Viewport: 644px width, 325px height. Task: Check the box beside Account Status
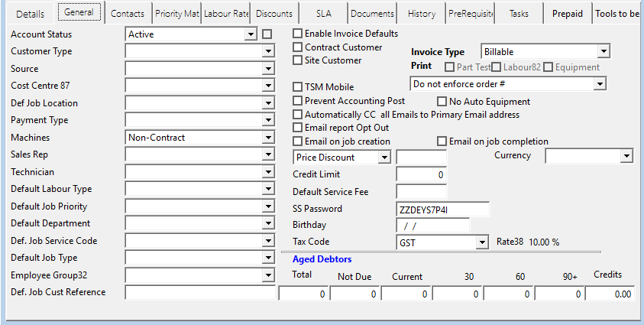(x=267, y=34)
